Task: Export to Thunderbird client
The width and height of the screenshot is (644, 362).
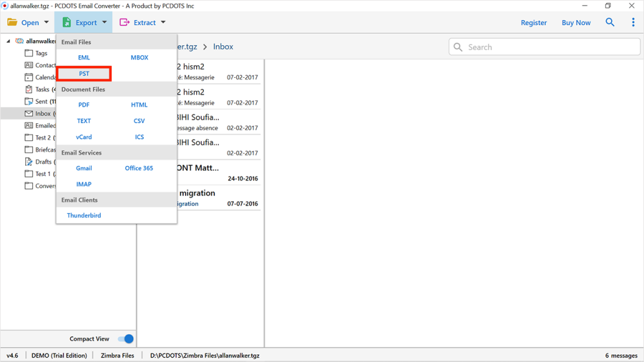Action: point(84,215)
